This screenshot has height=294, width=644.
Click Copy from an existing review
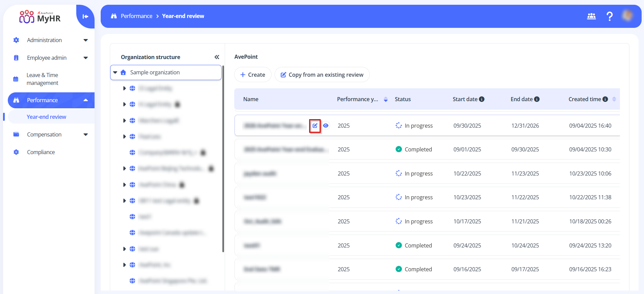(322, 75)
